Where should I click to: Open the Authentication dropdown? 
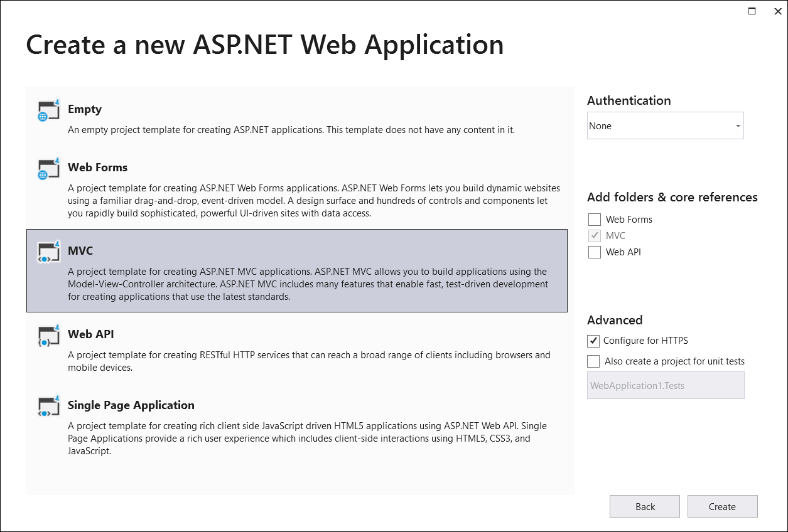pyautogui.click(x=665, y=125)
